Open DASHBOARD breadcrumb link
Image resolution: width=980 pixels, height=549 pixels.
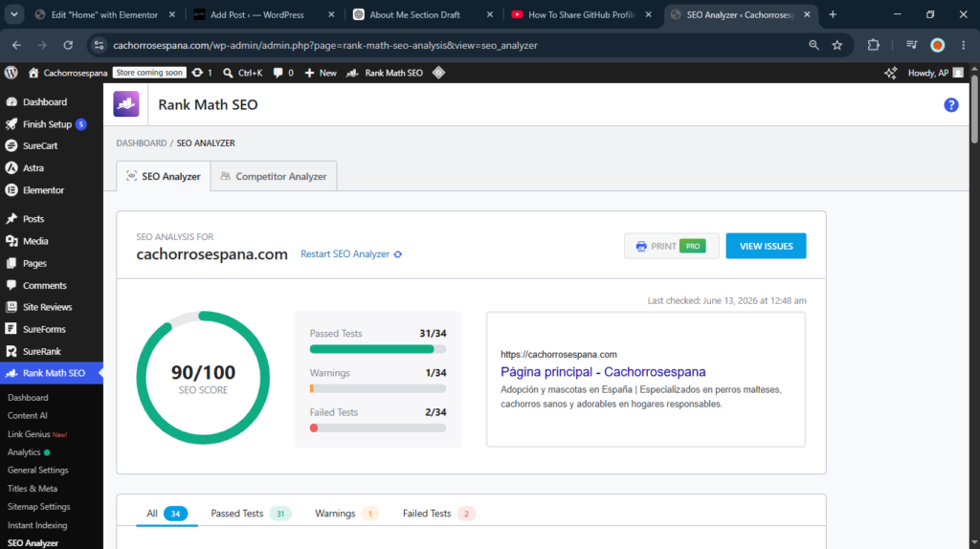142,143
